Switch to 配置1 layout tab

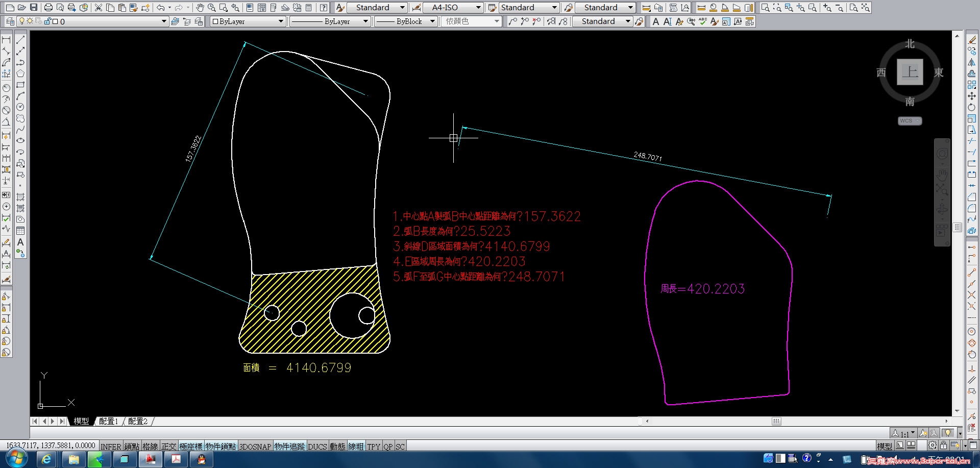pyautogui.click(x=108, y=421)
